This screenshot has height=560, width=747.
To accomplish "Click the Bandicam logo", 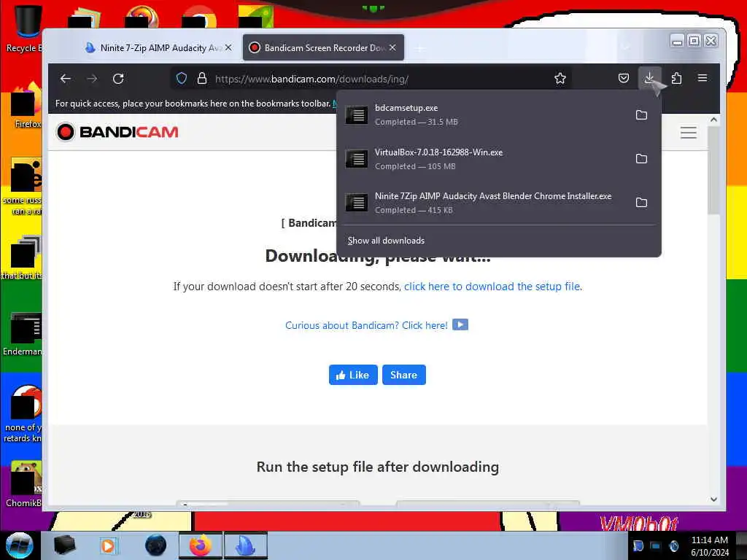I will (x=117, y=132).
